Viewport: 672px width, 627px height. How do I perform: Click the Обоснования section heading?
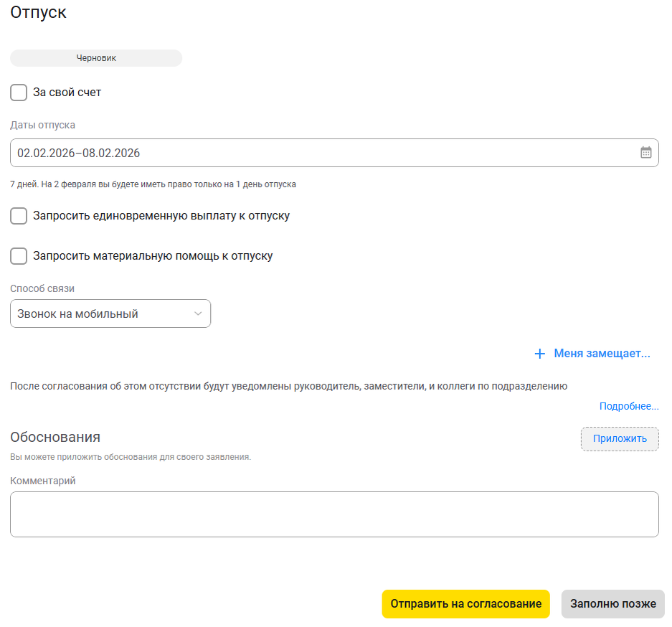point(55,437)
